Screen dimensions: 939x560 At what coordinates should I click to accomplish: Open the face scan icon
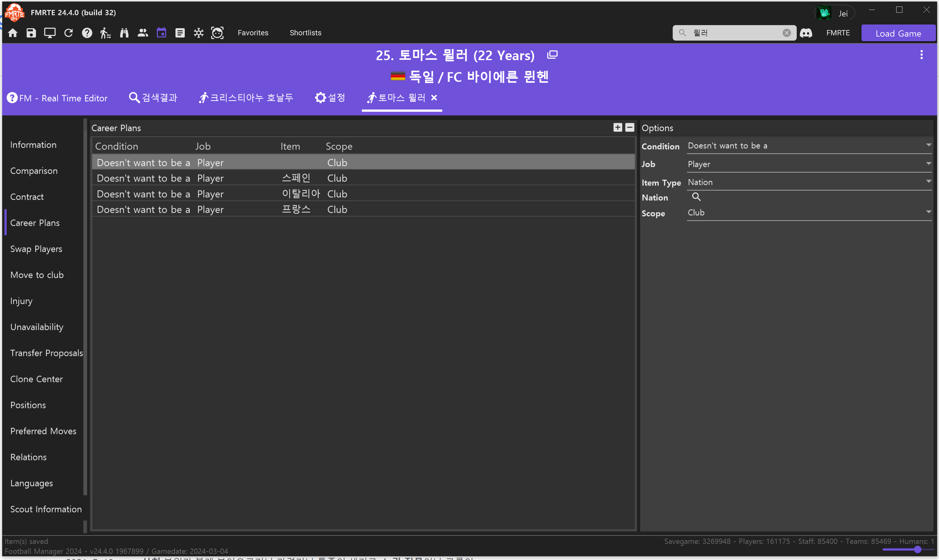217,33
